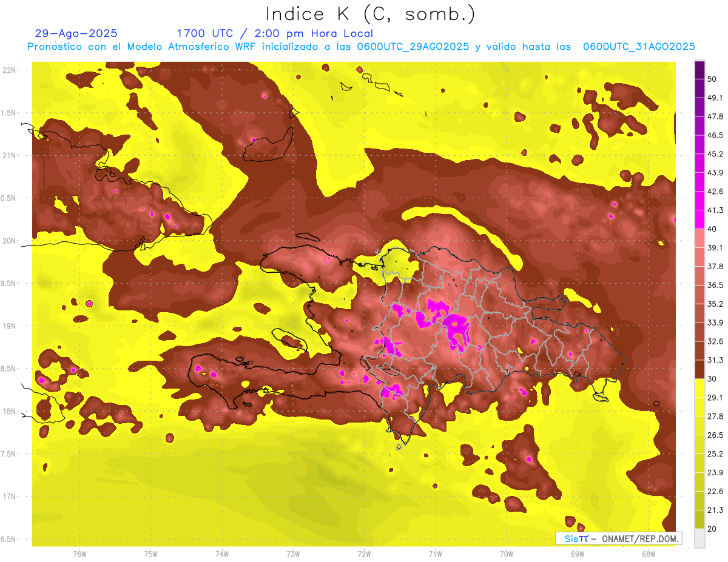
Task: Click the "73W" longitude axis label
Action: click(x=293, y=554)
